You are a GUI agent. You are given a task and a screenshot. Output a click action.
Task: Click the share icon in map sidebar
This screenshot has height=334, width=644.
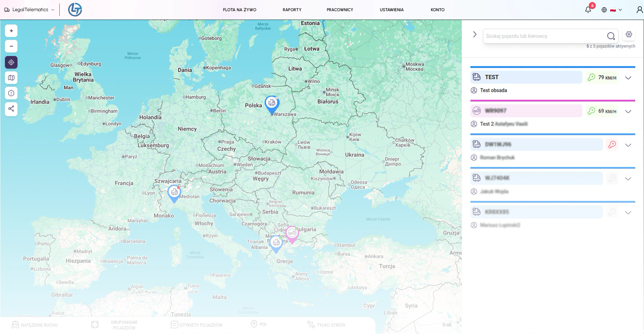pyautogui.click(x=11, y=109)
